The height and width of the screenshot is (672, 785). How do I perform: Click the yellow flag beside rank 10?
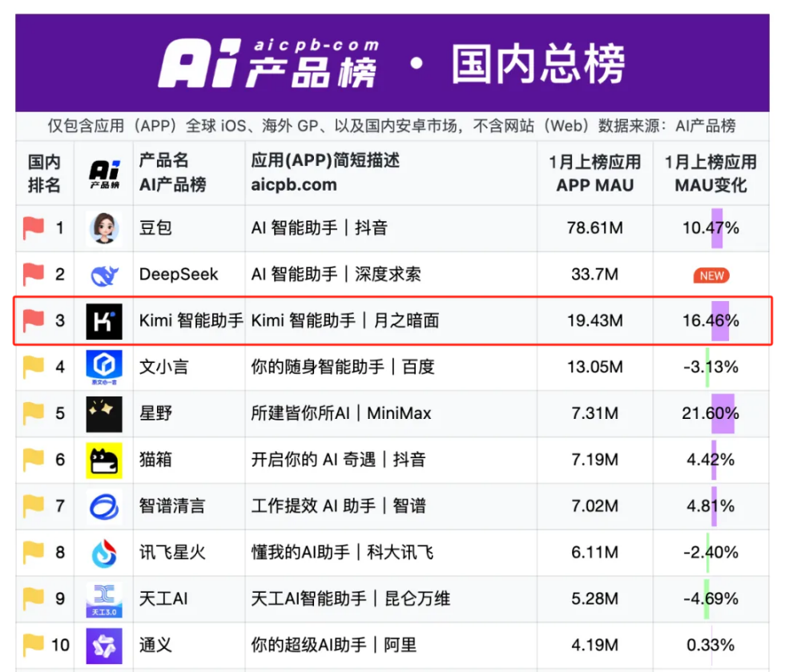tap(34, 645)
